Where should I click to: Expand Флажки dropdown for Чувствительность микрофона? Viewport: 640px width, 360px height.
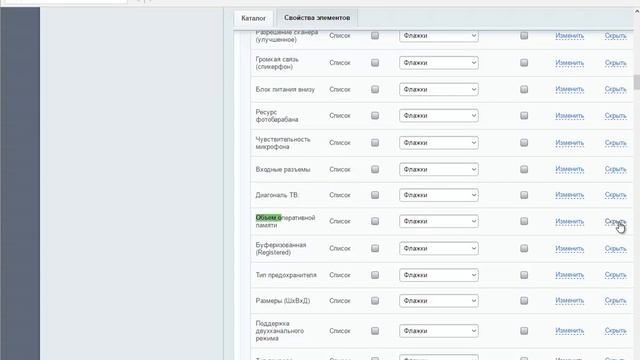[439, 143]
